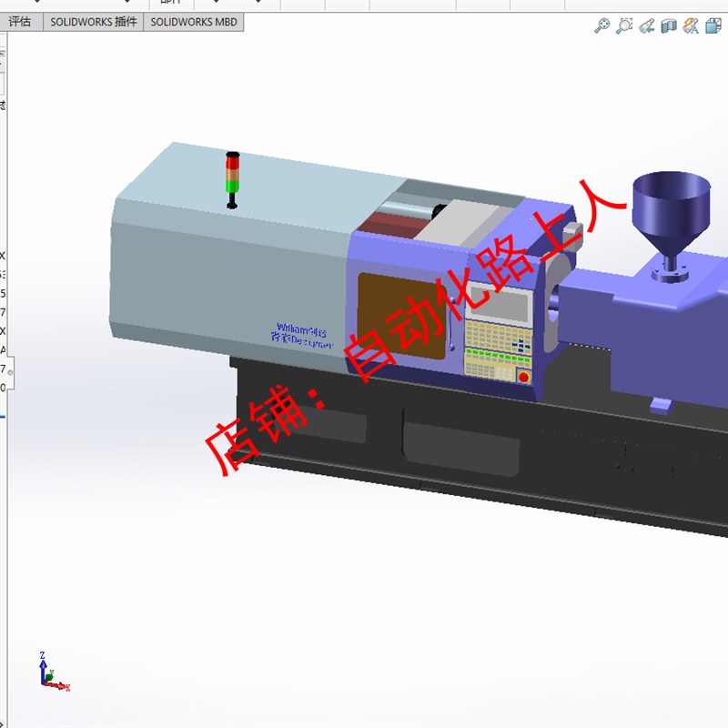
Task: Open the 评估 tab
Action: (x=20, y=22)
